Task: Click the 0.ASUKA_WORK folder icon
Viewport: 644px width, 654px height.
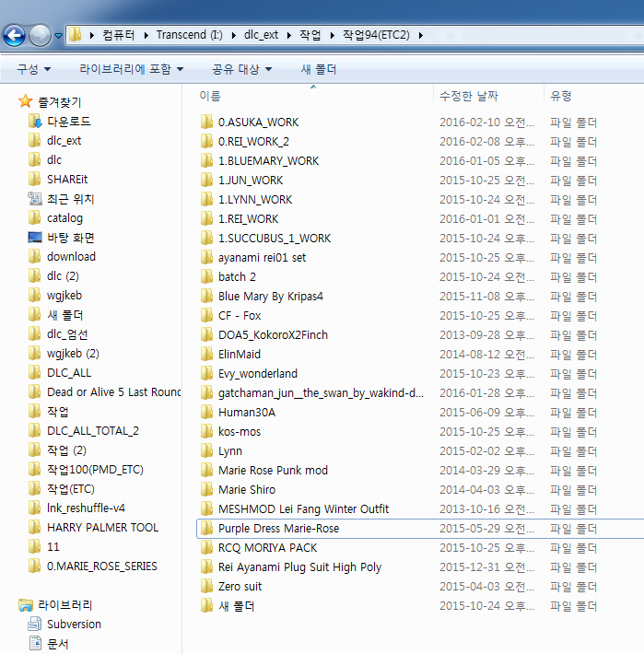Action: 206,122
